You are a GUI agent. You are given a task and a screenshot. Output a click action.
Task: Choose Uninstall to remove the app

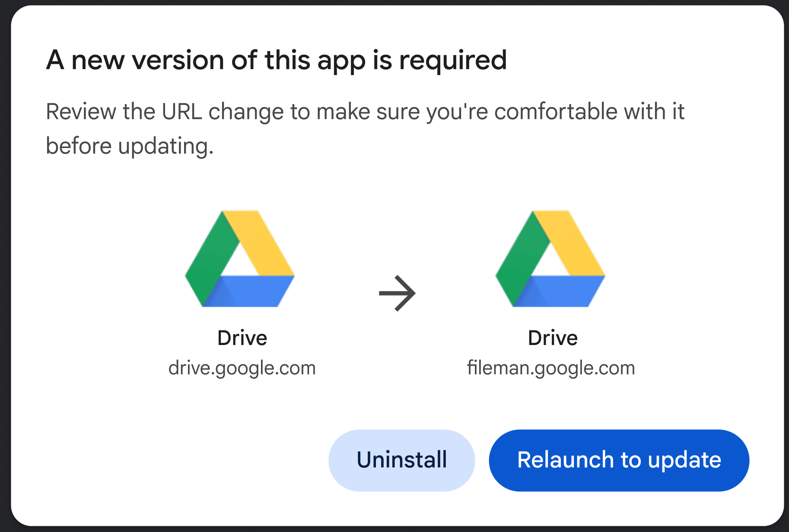pos(401,460)
